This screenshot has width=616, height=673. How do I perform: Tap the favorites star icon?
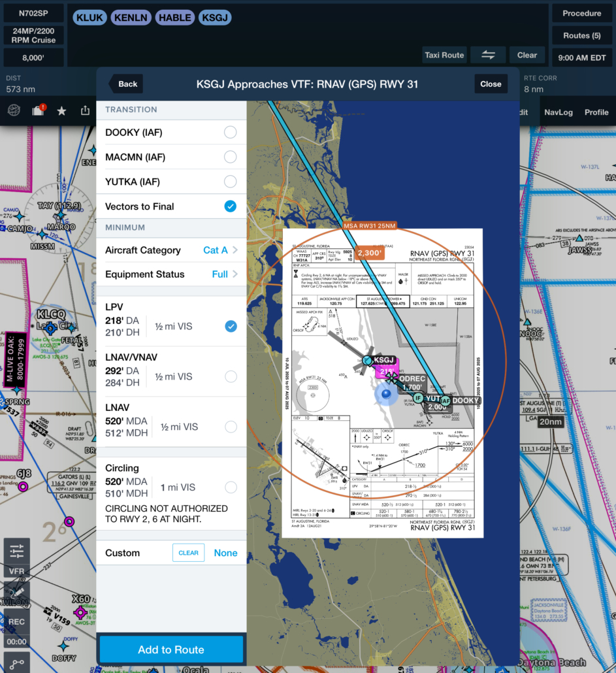tap(62, 111)
